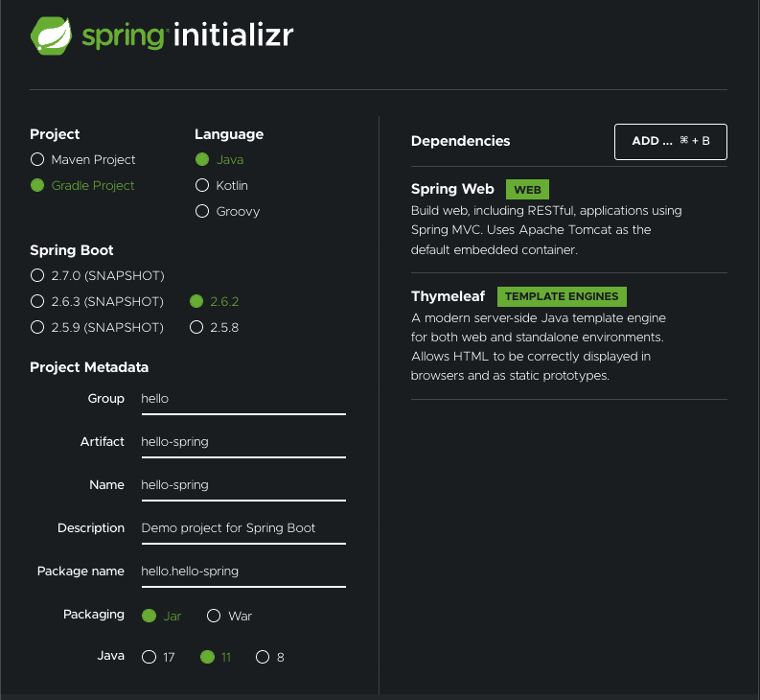Screen dimensions: 760x700
Task: Select Java version 17
Action: click(149, 657)
